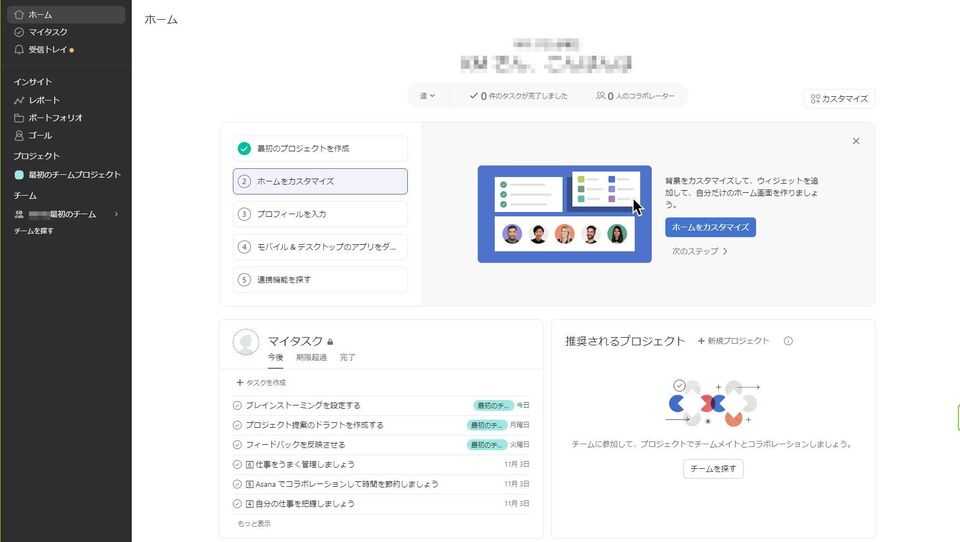Screen dimensions: 960x542
Task: Select step 5 連携機能を探す
Action: [320, 280]
